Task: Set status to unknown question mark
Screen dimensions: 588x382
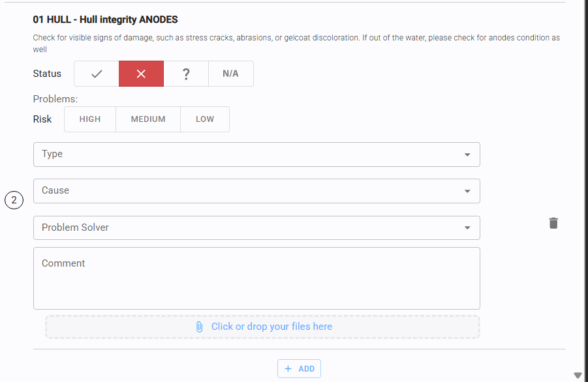Action: click(x=186, y=74)
